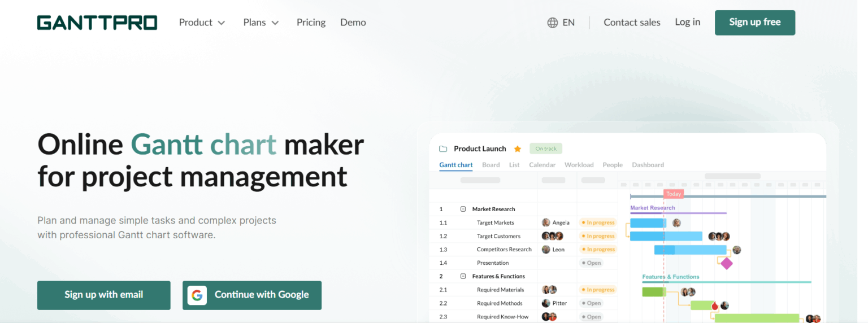Open the Product dropdown menu
868x323 pixels.
[202, 23]
